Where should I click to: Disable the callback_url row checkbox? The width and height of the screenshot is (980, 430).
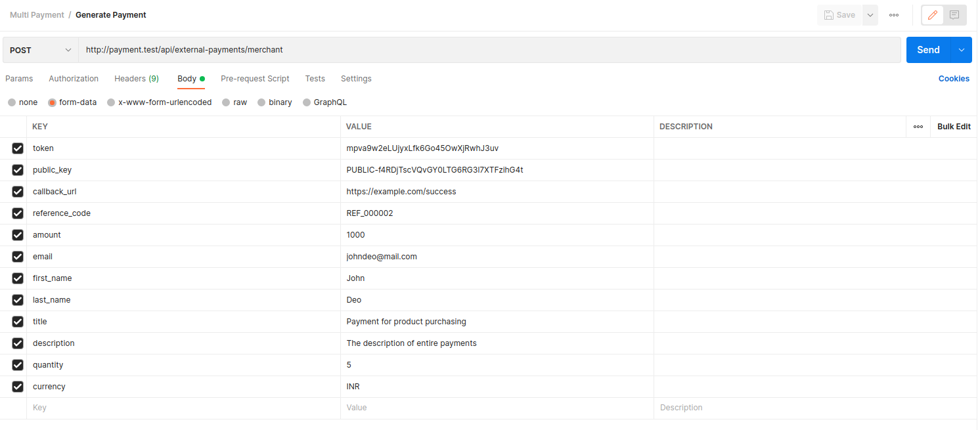pyautogui.click(x=18, y=192)
